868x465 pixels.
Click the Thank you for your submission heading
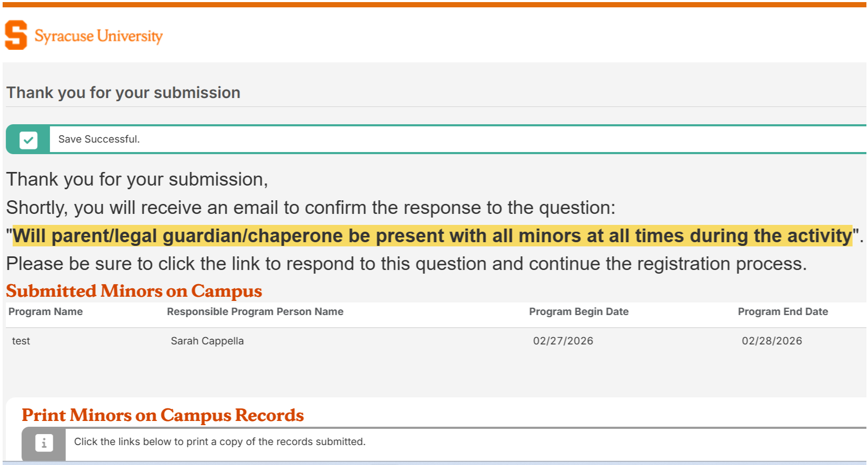(123, 93)
